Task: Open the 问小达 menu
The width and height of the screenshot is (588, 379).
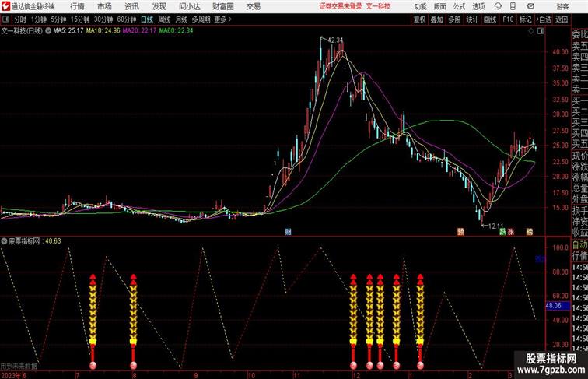Action: (189, 6)
